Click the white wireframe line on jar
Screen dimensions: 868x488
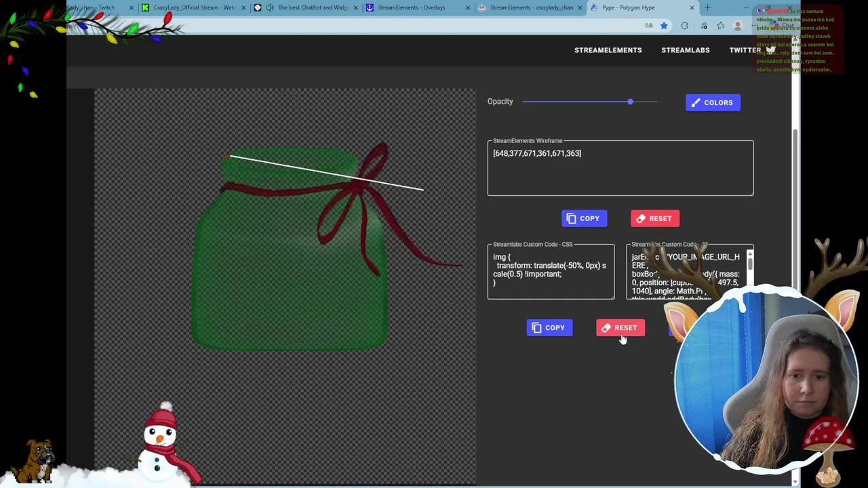(x=326, y=173)
